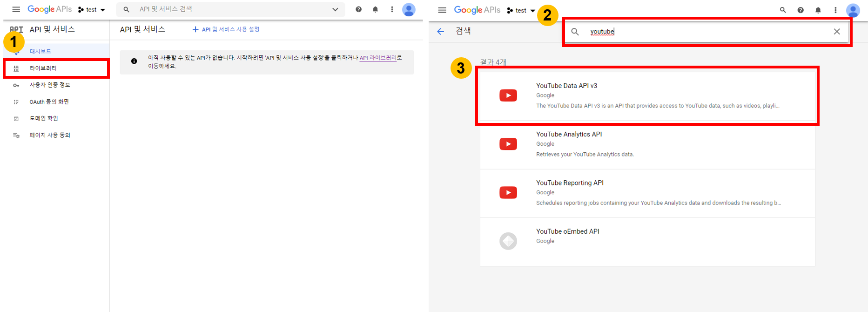Select 사용자 인증 정보 in the sidebar

point(56,85)
